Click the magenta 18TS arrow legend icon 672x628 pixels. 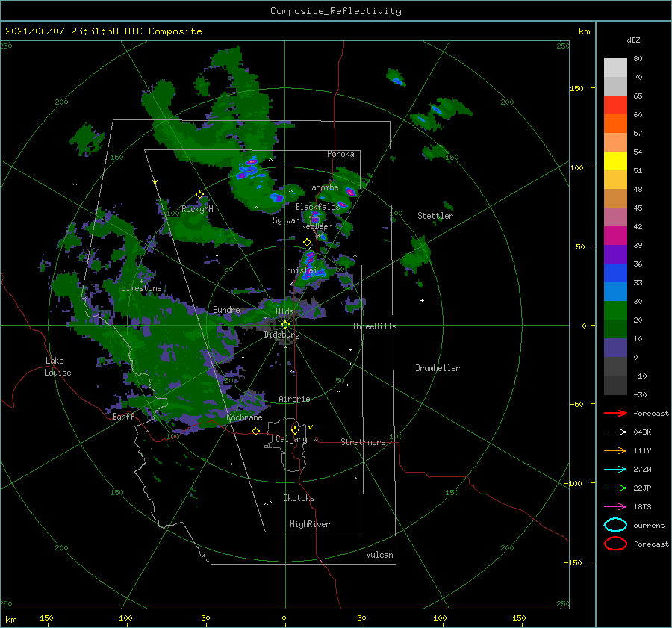tap(615, 507)
